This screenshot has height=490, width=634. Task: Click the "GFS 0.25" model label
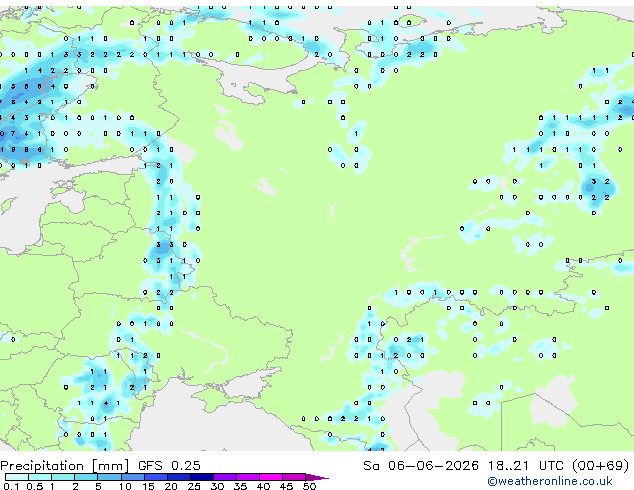[169, 466]
